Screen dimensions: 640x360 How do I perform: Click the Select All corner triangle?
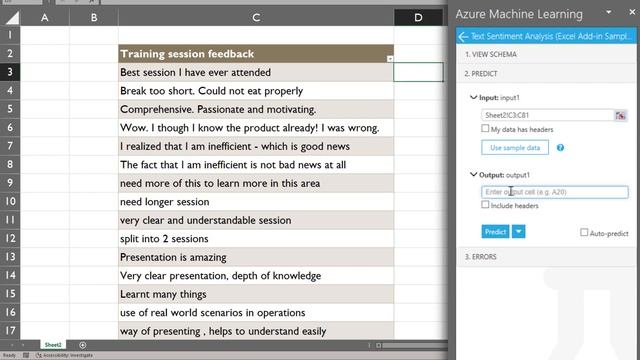tap(12, 18)
